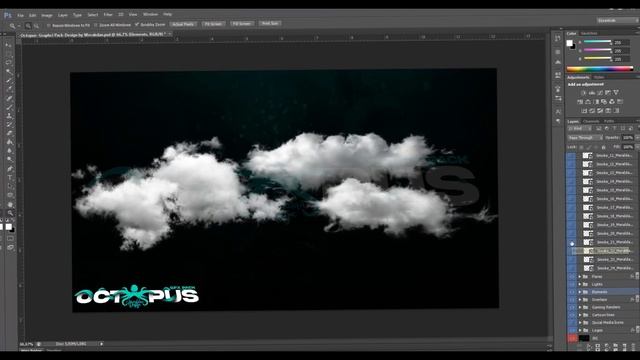Expand the Lights layer group
Screen dimensions: 640x360
[x=580, y=284]
